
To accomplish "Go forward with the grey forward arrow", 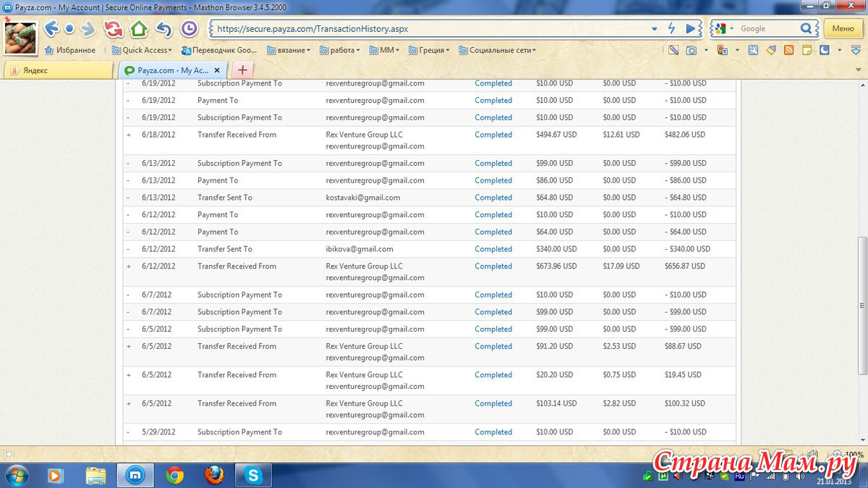I will [88, 29].
